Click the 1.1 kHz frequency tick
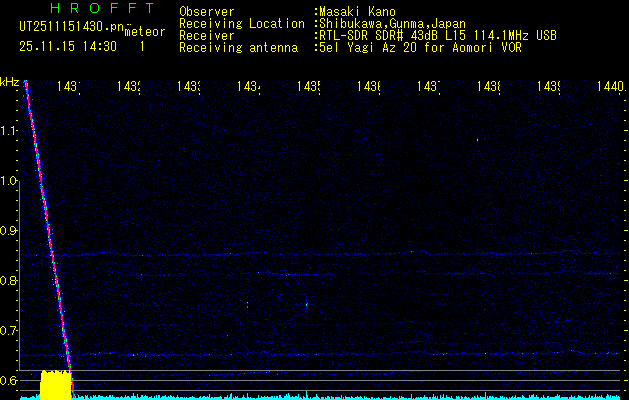The height and width of the screenshot is (400, 629). click(9, 130)
